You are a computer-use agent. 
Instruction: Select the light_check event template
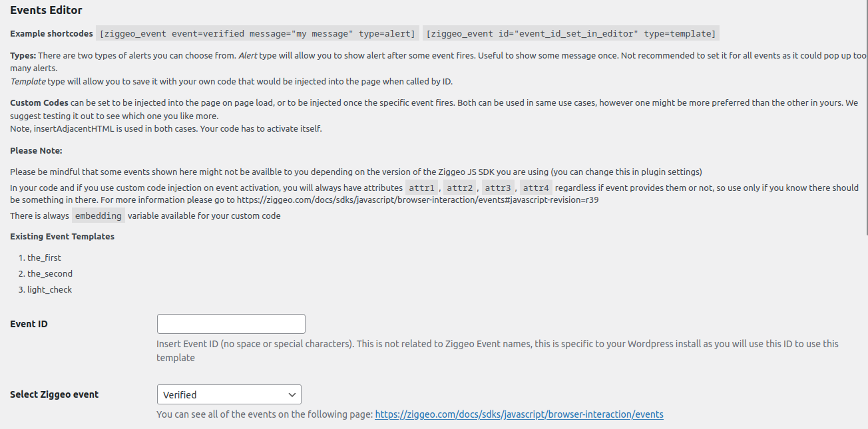pos(49,289)
